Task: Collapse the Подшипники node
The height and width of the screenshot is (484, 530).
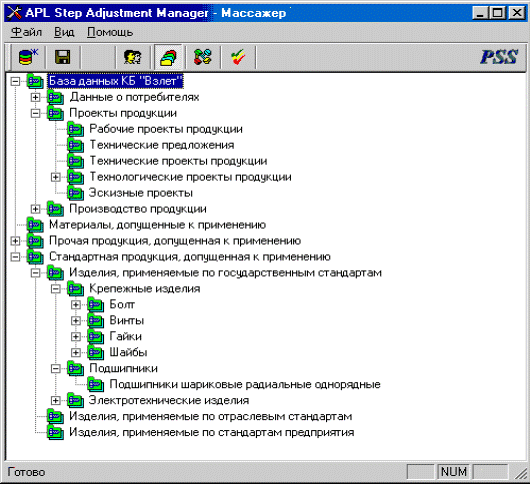Action: point(55,368)
